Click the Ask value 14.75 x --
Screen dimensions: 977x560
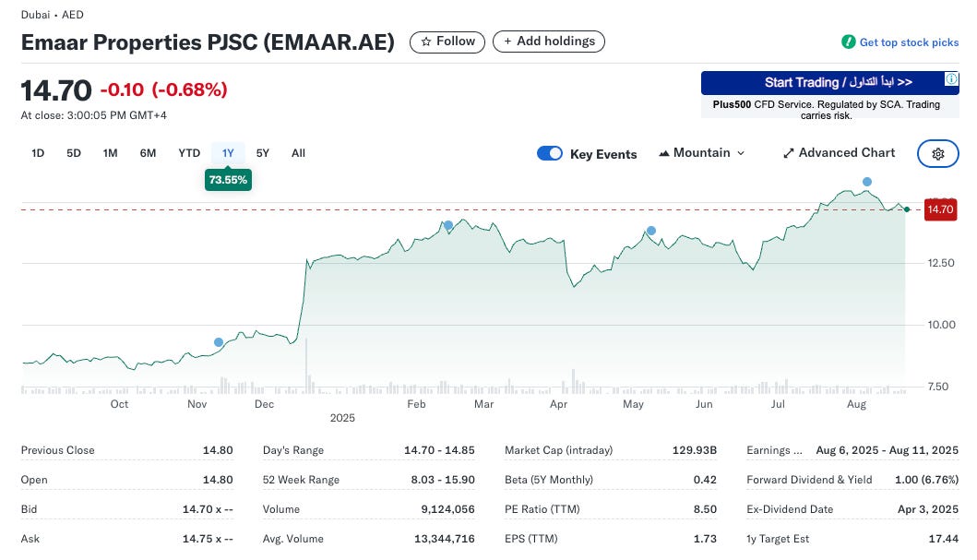(208, 539)
